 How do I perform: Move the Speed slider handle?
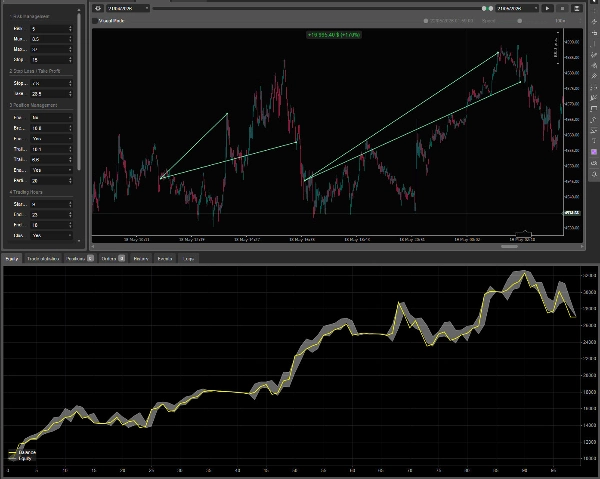520,21
